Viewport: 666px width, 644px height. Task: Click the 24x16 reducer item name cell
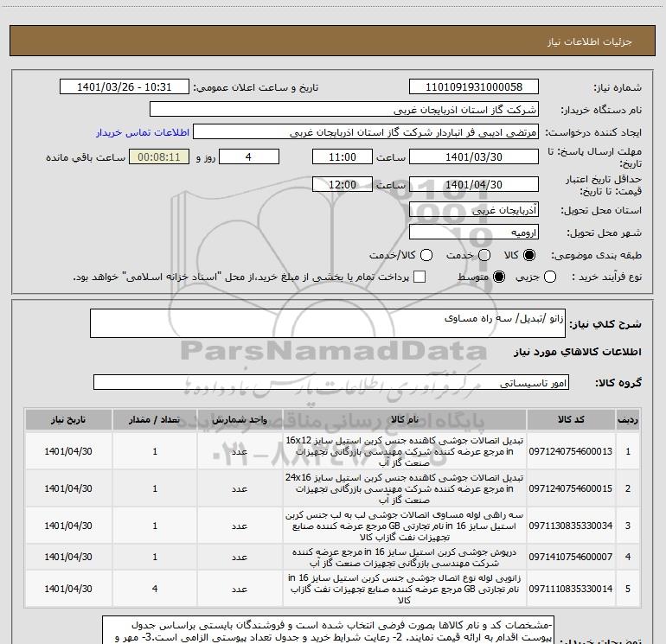click(405, 488)
